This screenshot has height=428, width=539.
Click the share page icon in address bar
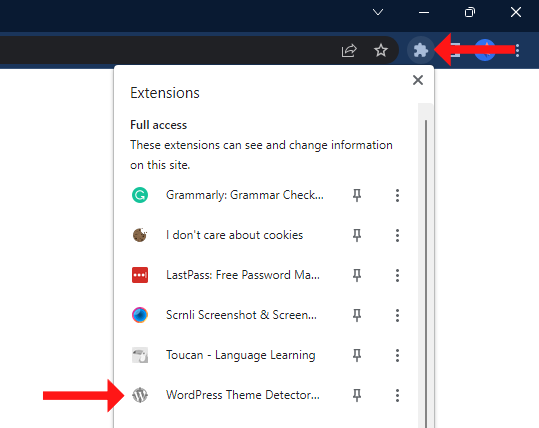349,51
